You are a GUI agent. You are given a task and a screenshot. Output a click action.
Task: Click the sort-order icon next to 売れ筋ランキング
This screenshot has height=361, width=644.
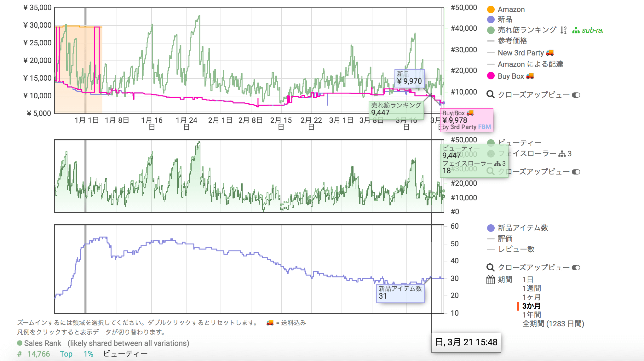click(564, 30)
